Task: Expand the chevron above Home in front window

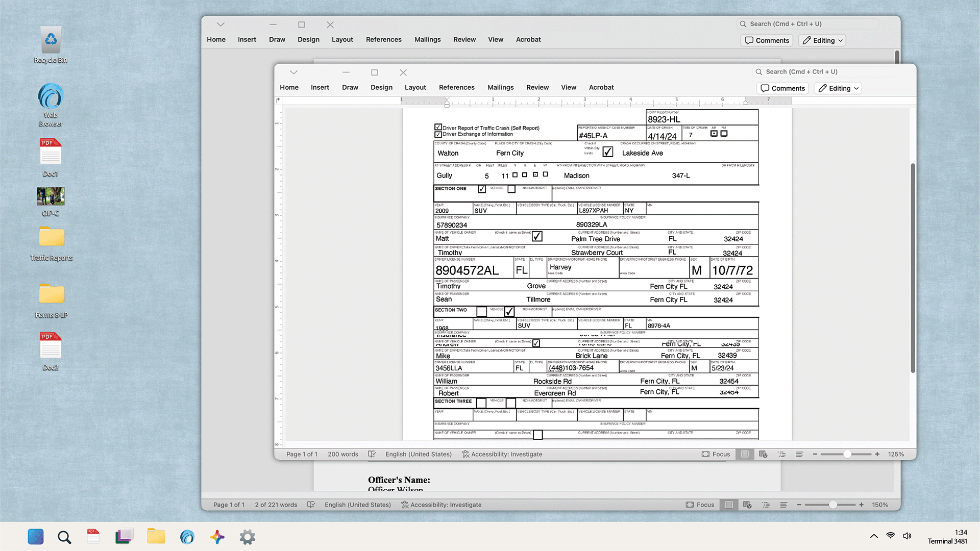Action: point(293,72)
